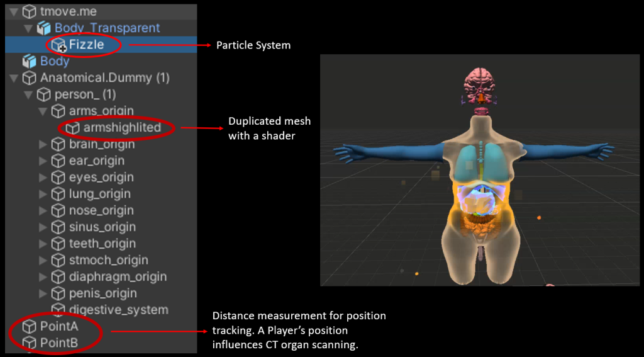Expand the lung_origin object
The image size is (644, 357).
[43, 194]
